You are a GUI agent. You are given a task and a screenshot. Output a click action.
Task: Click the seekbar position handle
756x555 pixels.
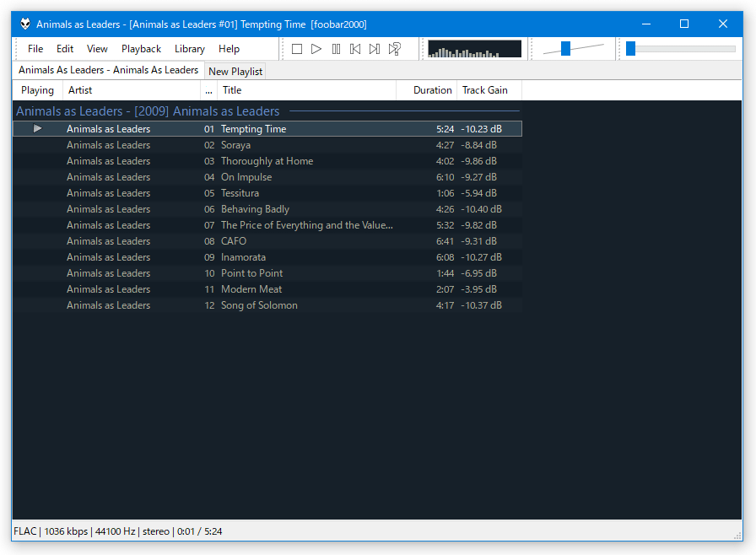(x=630, y=48)
